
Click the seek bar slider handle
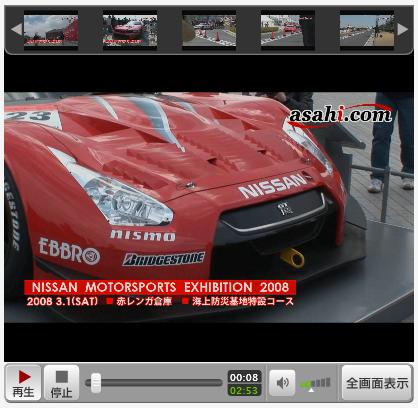pyautogui.click(x=96, y=383)
